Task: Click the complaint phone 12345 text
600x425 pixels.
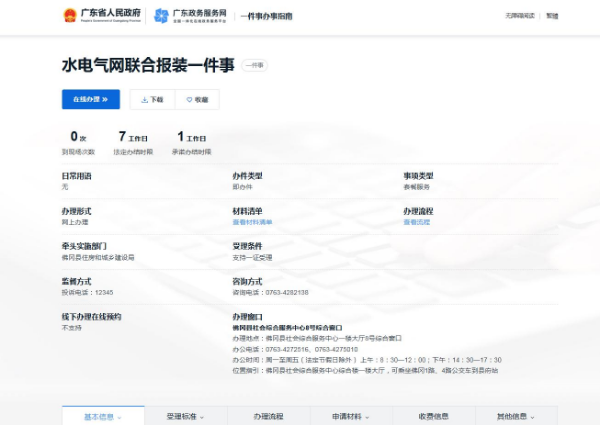Action: tap(87, 293)
